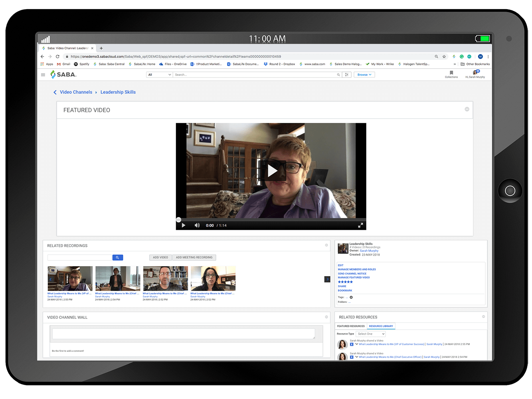Open a new browser tab
Image resolution: width=532 pixels, height=399 pixels.
tap(101, 48)
